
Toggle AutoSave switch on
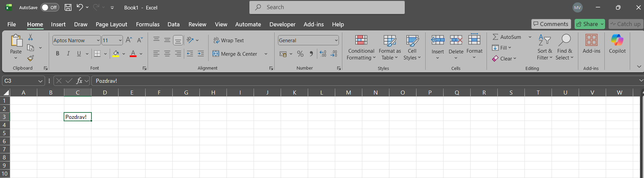coord(50,7)
